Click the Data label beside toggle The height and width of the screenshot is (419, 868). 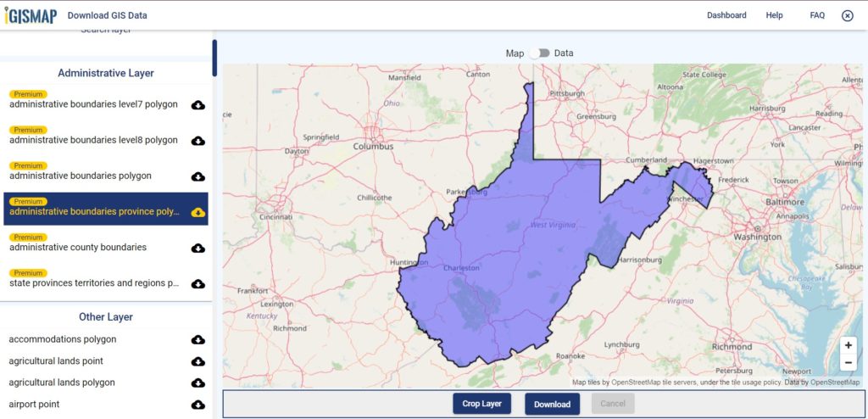coord(564,53)
